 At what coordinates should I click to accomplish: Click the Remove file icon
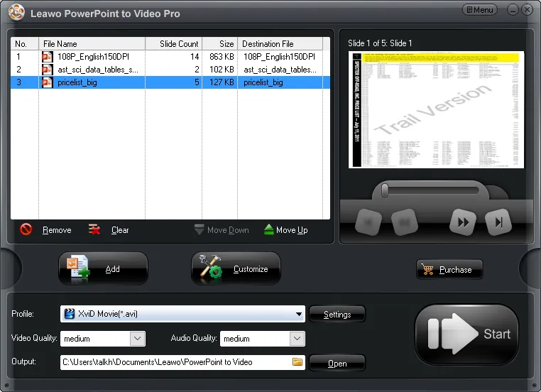click(26, 229)
